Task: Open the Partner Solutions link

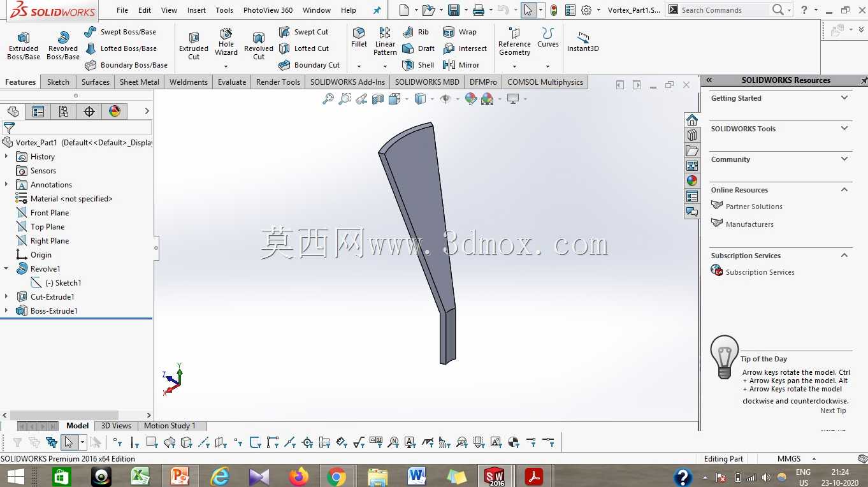Action: point(754,207)
